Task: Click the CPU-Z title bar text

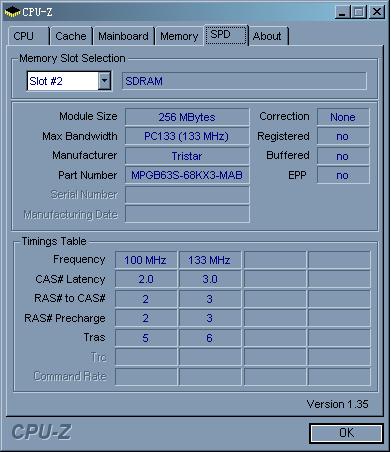Action: point(37,12)
